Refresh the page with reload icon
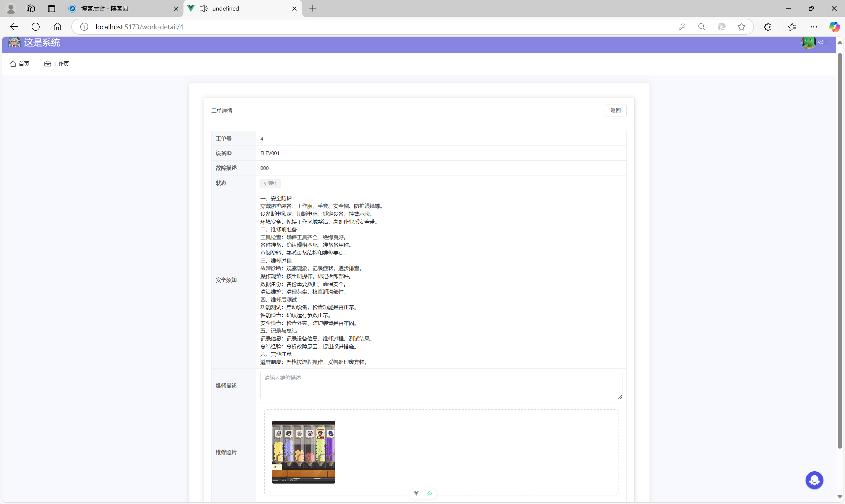The height and width of the screenshot is (504, 845). (x=36, y=27)
